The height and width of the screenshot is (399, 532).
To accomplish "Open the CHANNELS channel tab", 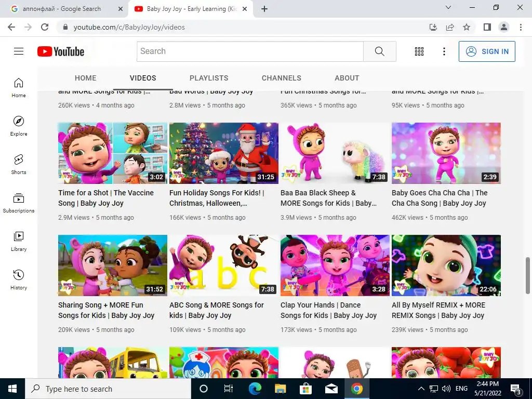I will point(281,78).
